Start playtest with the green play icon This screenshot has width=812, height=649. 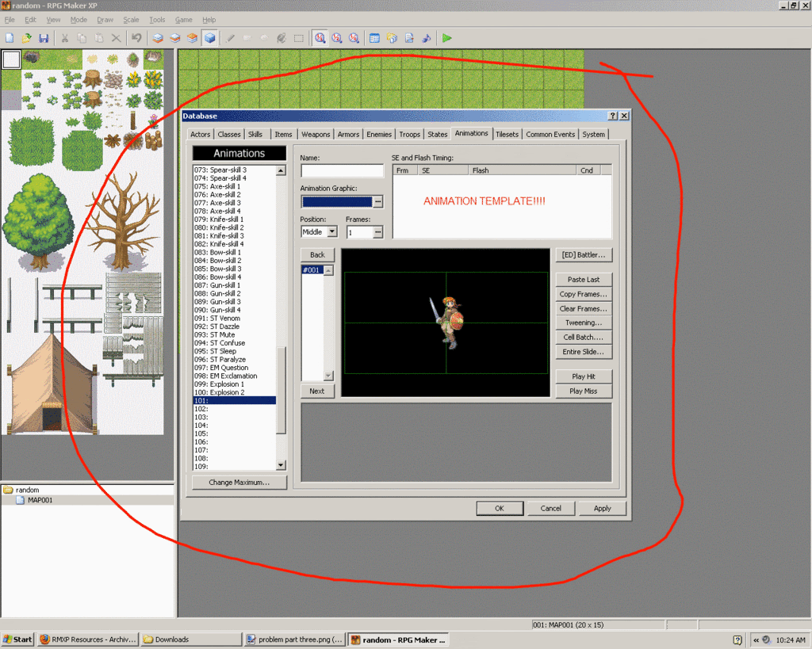447,37
